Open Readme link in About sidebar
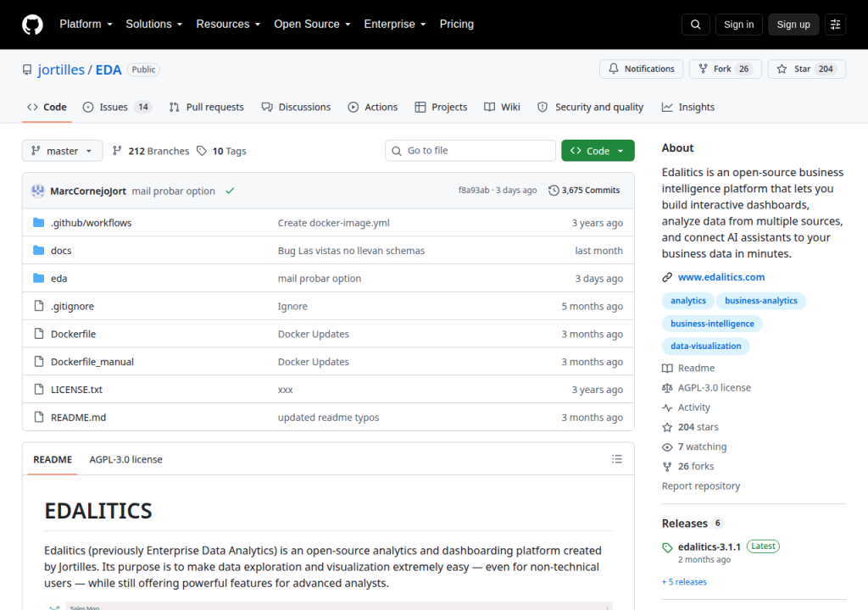This screenshot has height=610, width=868. 688,368
